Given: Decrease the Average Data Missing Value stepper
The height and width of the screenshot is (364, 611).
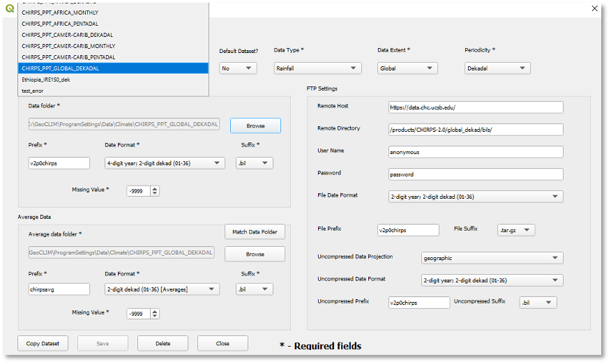Looking at the screenshot, I should point(155,317).
